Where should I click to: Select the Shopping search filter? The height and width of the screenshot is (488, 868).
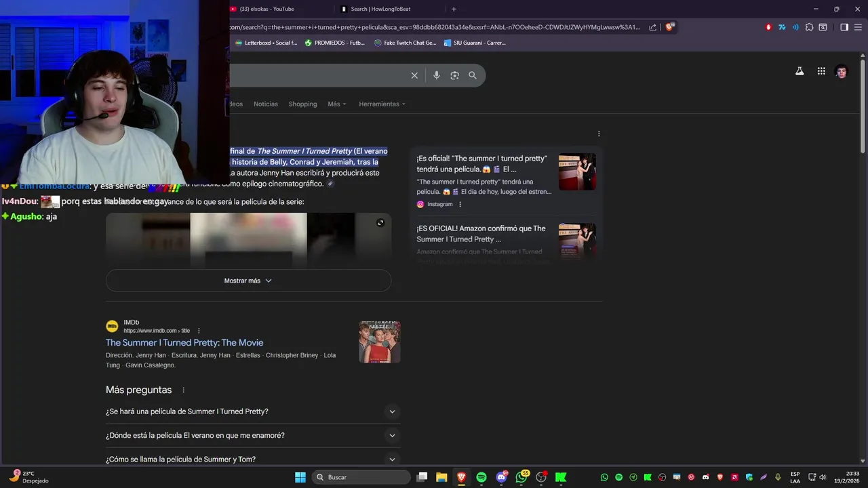coord(302,104)
